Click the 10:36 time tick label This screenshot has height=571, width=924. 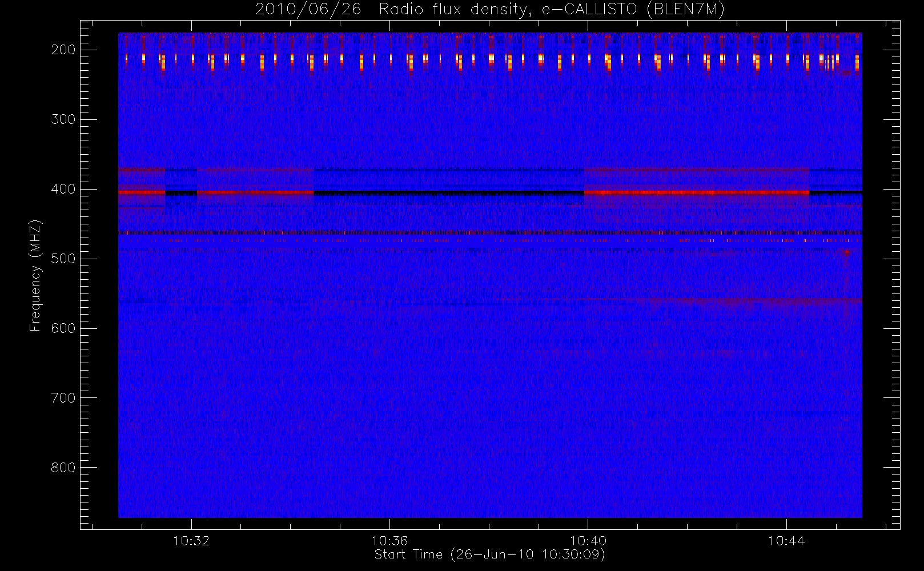390,541
